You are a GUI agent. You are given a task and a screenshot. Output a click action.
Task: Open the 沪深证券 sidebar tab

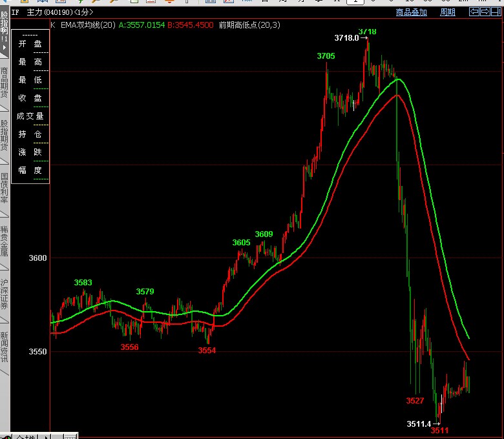tap(5, 294)
